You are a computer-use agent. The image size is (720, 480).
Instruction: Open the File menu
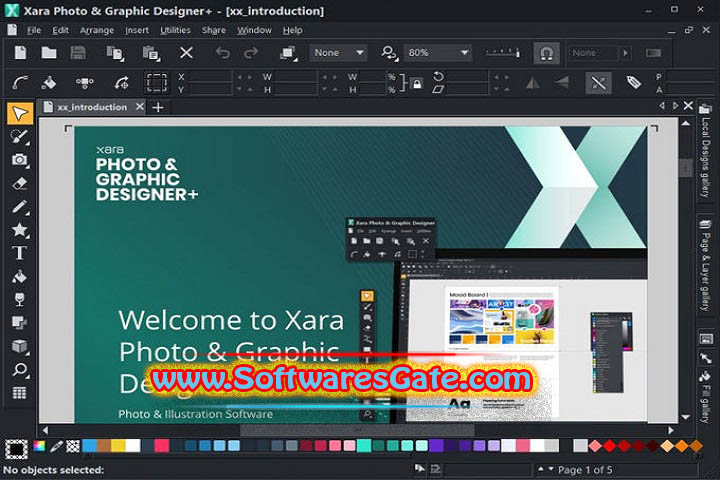[x=34, y=30]
